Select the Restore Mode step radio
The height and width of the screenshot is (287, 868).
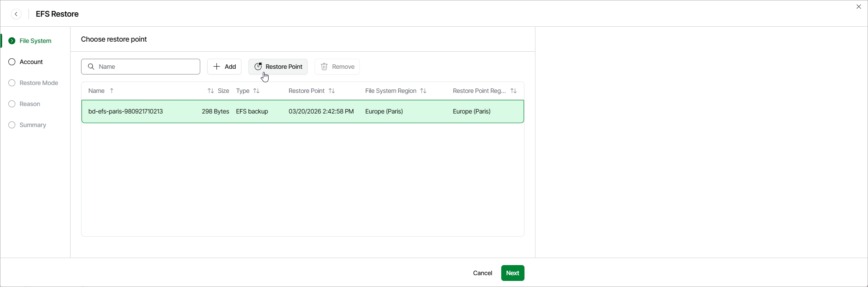tap(12, 83)
